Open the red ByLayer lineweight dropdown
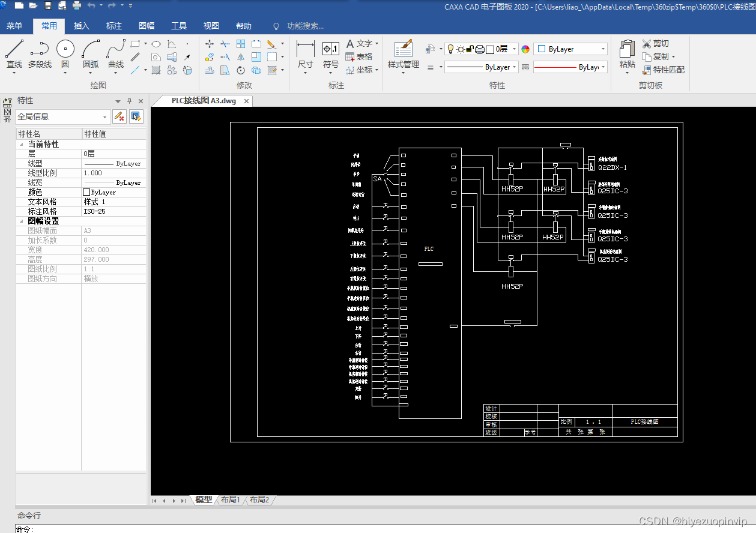The height and width of the screenshot is (533, 756). tap(603, 67)
